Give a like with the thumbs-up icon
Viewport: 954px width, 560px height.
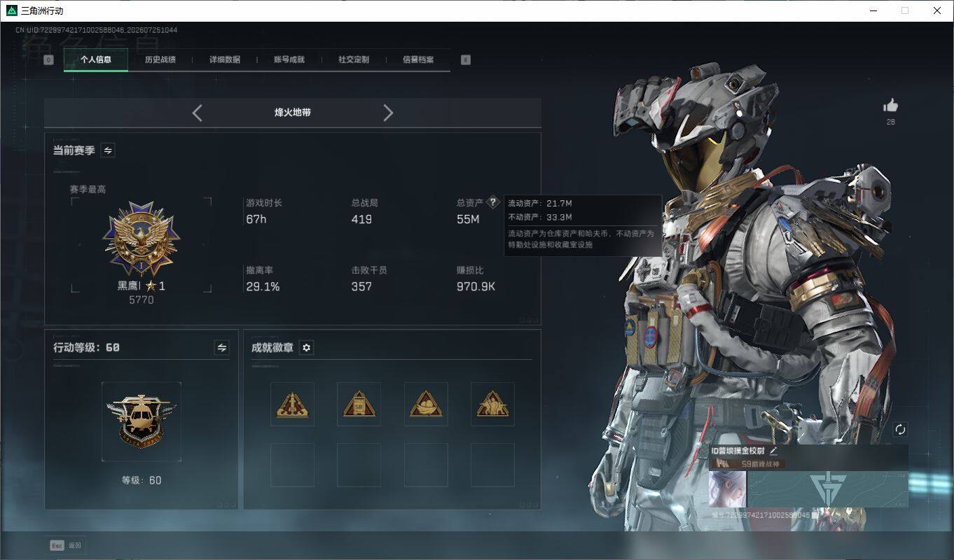click(890, 106)
